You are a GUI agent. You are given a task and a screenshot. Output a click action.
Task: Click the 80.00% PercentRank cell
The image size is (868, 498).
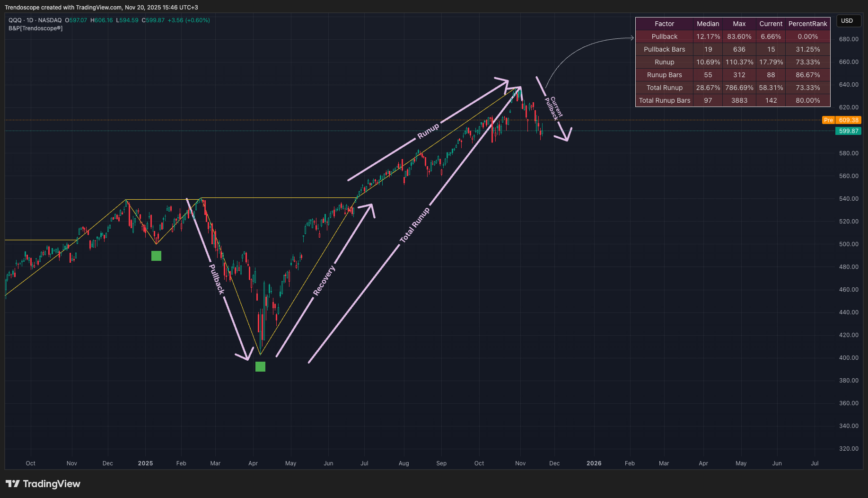point(807,100)
